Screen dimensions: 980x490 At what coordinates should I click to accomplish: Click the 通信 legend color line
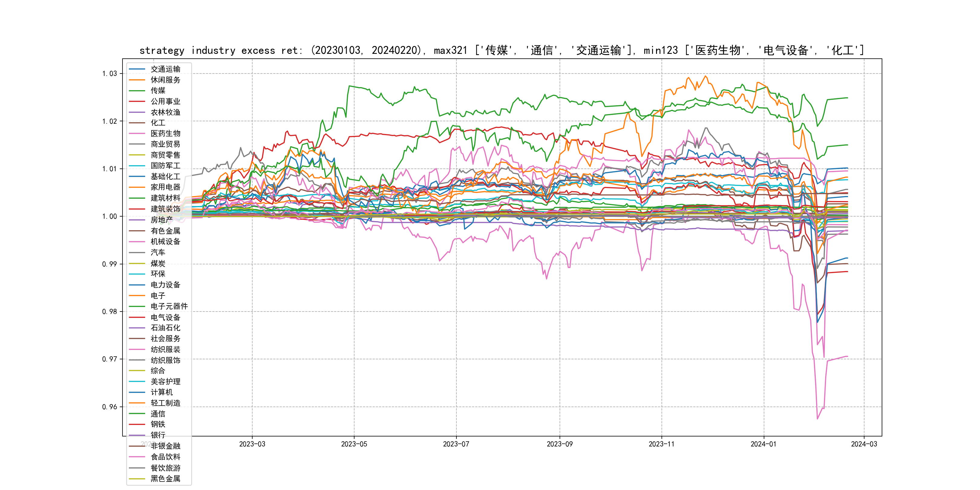tap(137, 414)
